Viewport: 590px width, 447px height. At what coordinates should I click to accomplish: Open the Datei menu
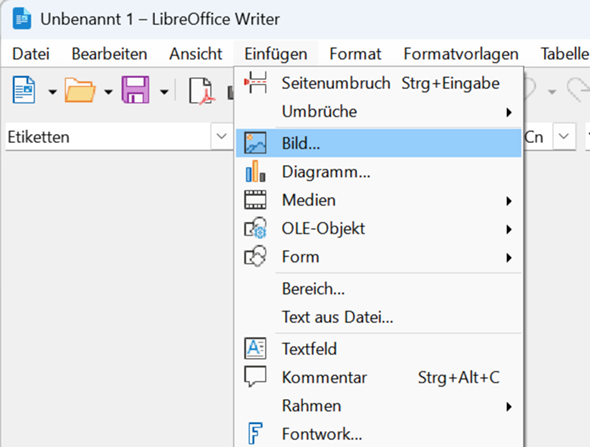[31, 54]
